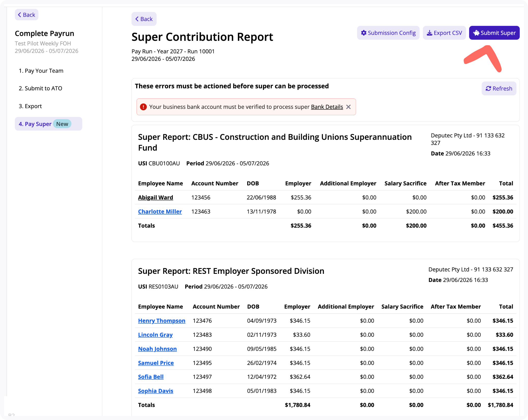Click the REST After Tax Member column header
528x420 pixels.
[x=456, y=307]
